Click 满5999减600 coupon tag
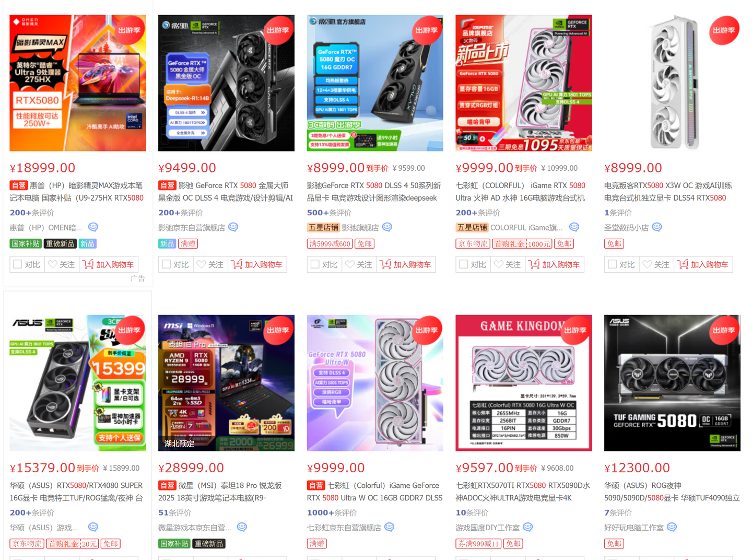 click(330, 243)
